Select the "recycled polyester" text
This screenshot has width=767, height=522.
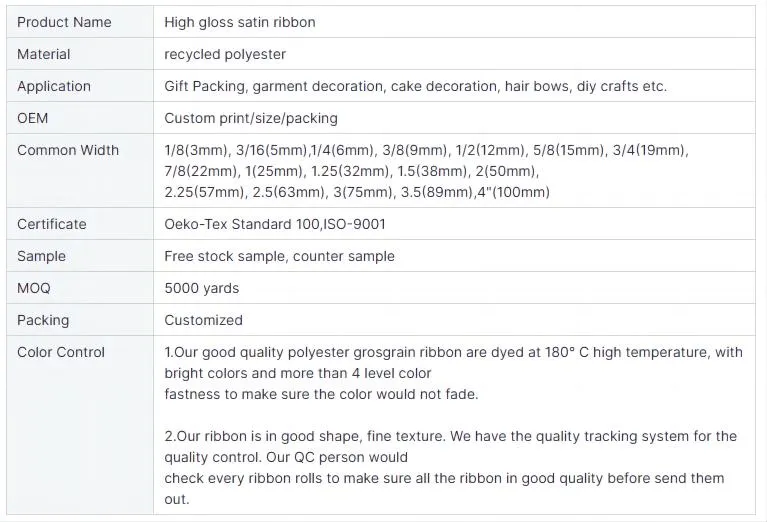click(x=225, y=54)
